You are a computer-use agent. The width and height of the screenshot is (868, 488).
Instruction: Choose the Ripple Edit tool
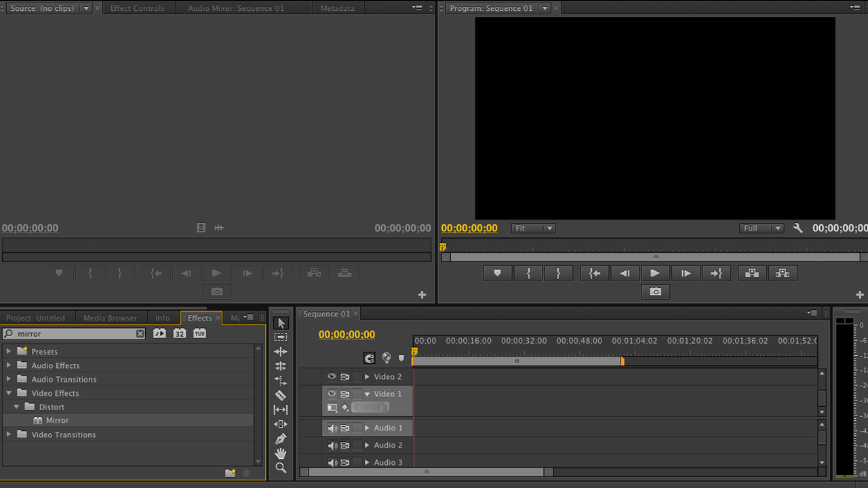coord(281,352)
